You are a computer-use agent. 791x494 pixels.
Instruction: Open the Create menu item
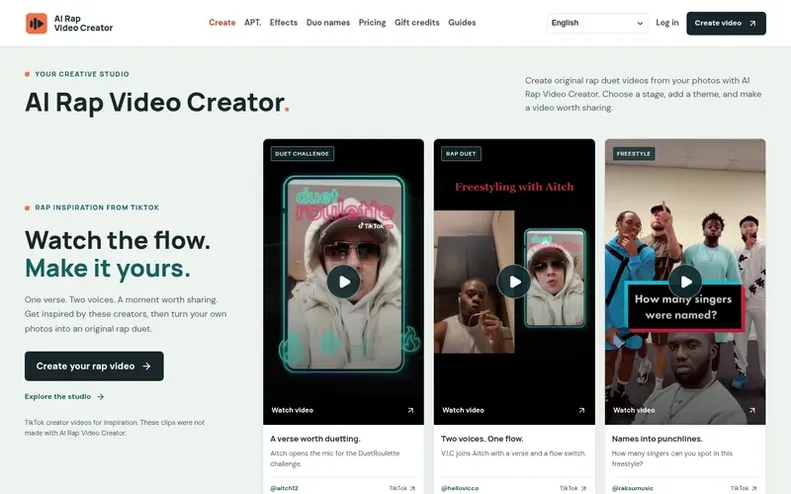(222, 23)
